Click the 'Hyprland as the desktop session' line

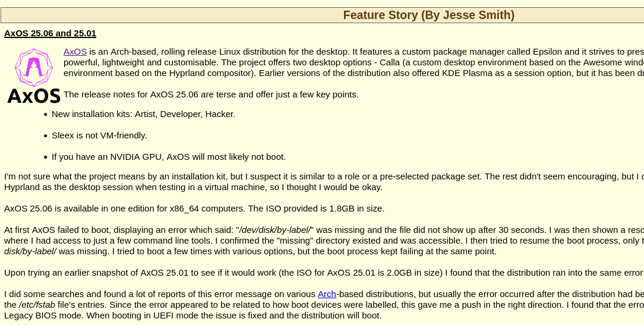tap(193, 187)
